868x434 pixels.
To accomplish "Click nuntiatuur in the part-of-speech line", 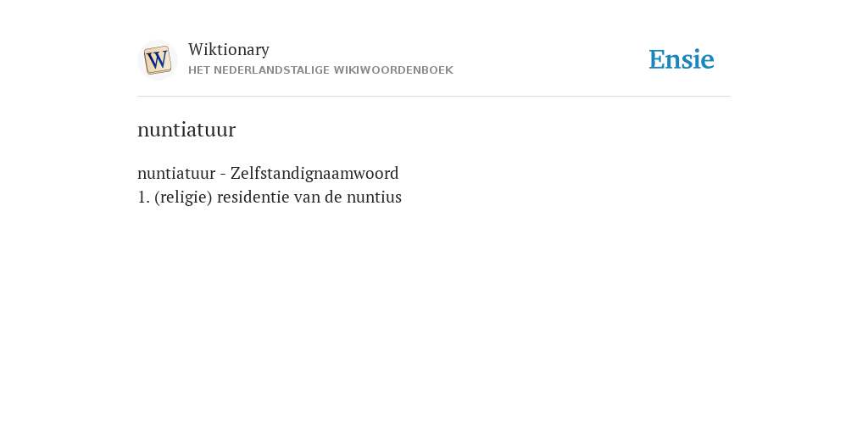I will (x=176, y=174).
